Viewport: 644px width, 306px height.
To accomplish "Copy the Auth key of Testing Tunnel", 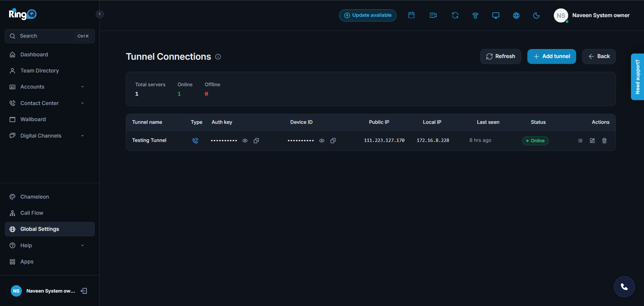I will point(256,141).
